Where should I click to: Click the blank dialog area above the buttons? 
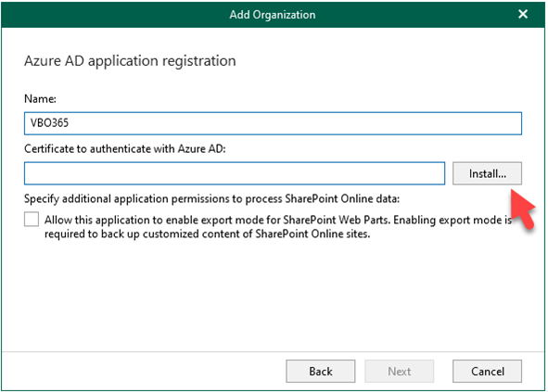273,297
